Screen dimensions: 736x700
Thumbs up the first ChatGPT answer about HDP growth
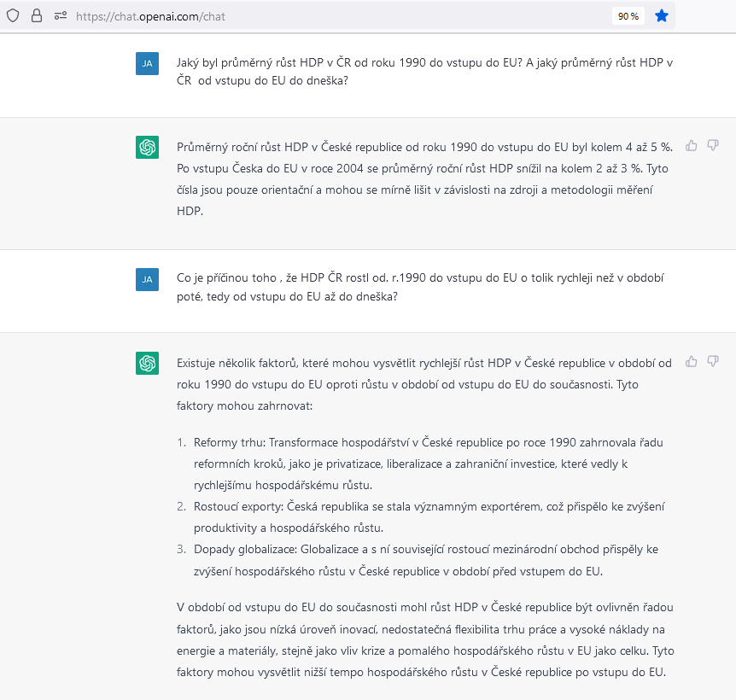(692, 145)
